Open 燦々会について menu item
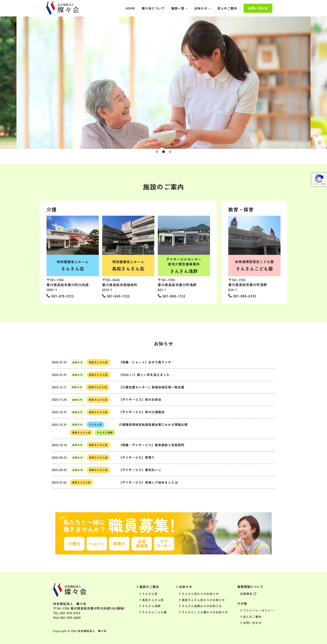Image resolution: width=327 pixels, height=644 pixels. pos(153,8)
